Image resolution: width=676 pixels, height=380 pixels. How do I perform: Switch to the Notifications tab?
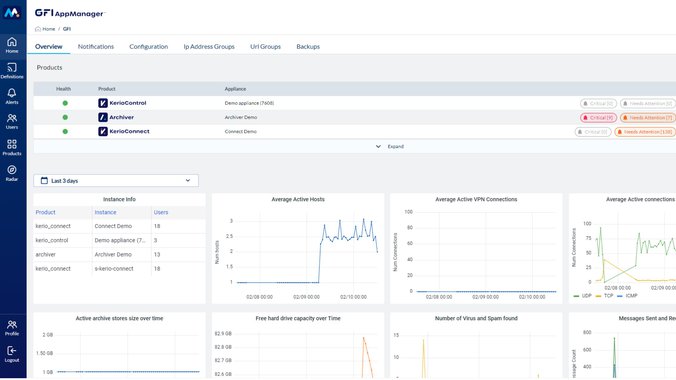pos(96,47)
